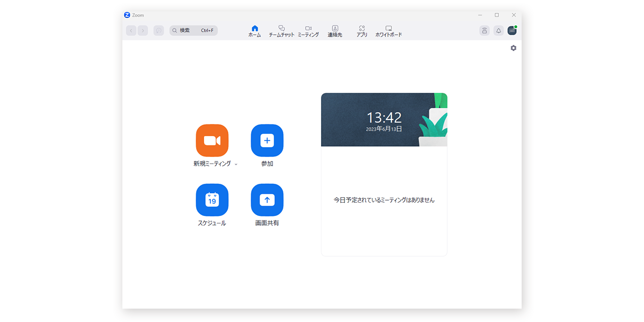Open notifications with the bell icon

[498, 31]
